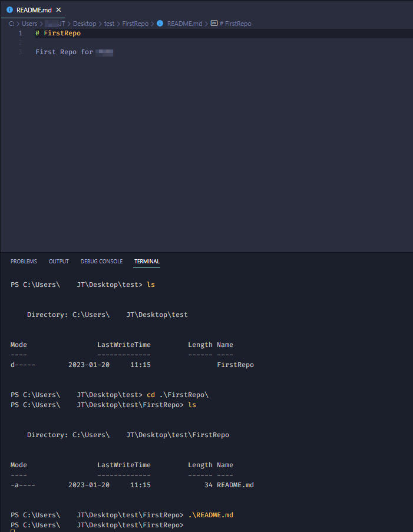
Task: Click the last terminal prompt line
Action: (97, 525)
